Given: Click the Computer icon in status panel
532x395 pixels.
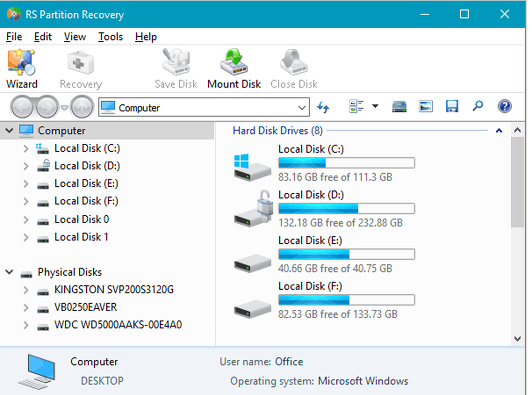Looking at the screenshot, I should [37, 372].
